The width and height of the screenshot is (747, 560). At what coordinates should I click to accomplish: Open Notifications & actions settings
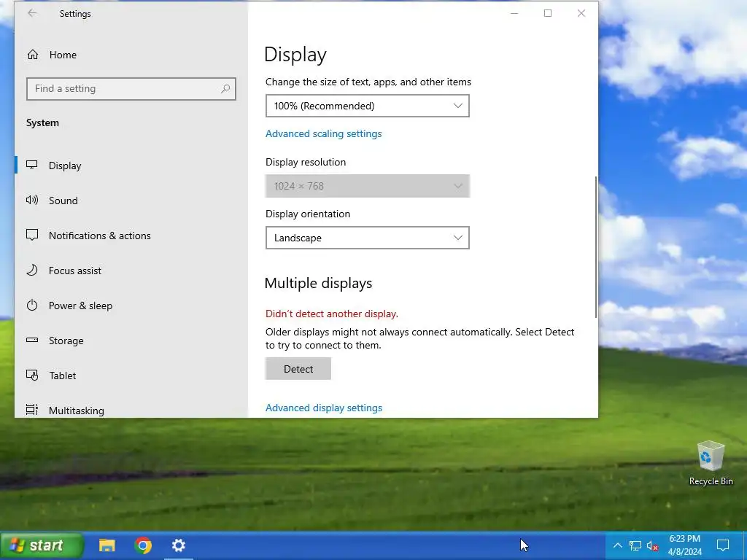131,236
